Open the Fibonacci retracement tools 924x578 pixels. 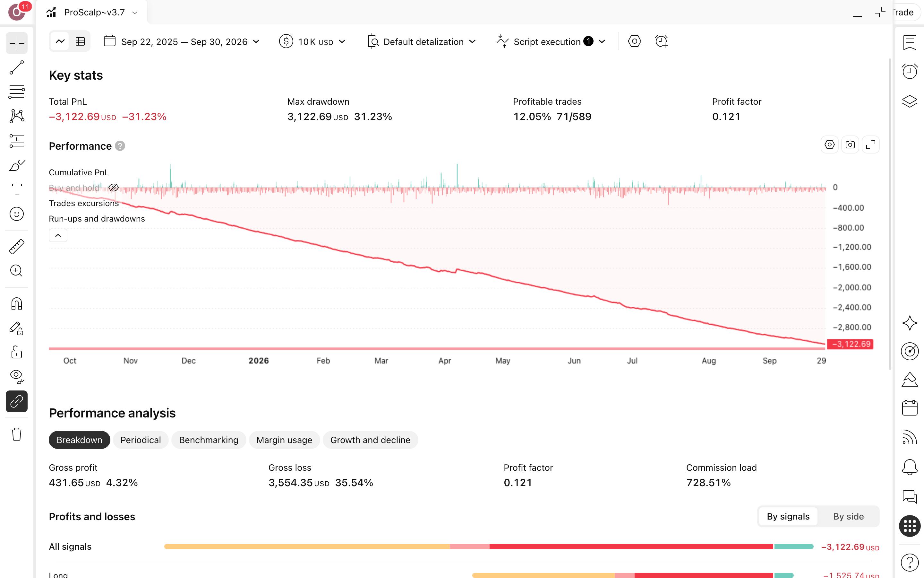(x=17, y=92)
